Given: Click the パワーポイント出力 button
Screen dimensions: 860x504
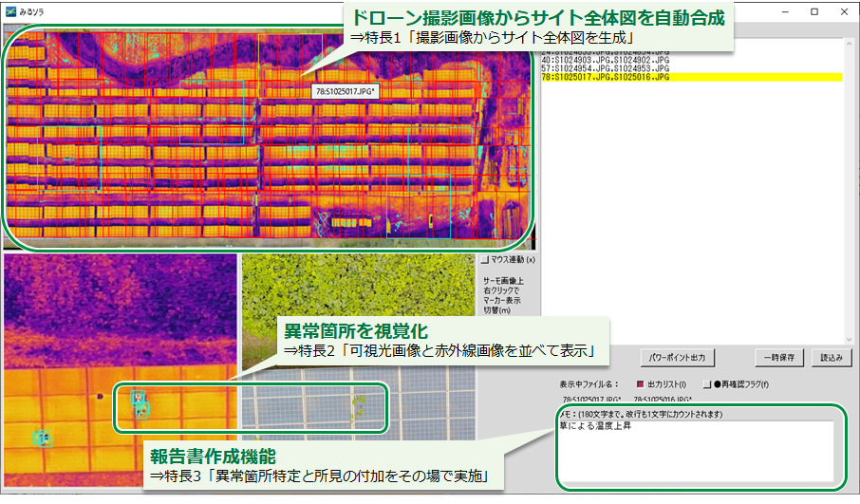Looking at the screenshot, I should [678, 358].
